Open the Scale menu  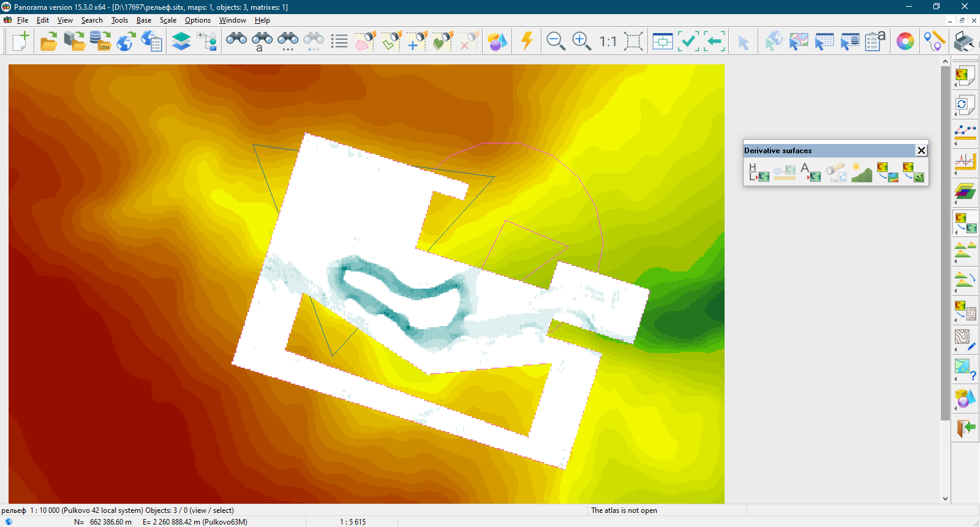pyautogui.click(x=168, y=20)
